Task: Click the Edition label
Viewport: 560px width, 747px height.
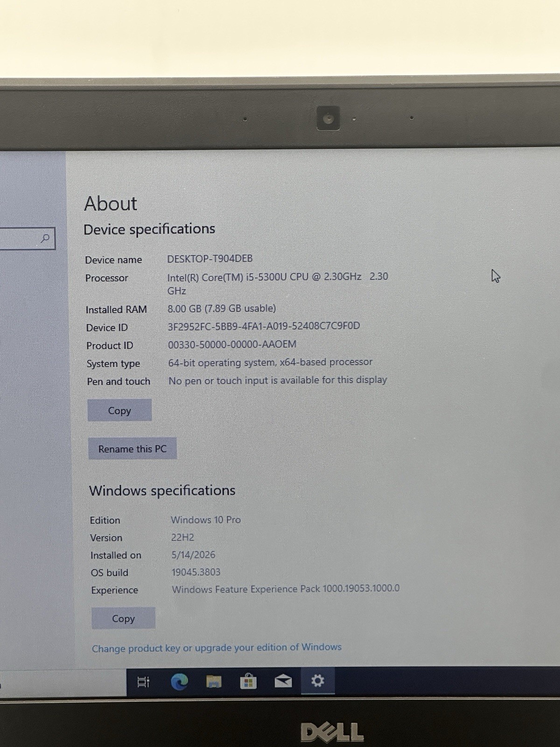Action: coord(105,520)
